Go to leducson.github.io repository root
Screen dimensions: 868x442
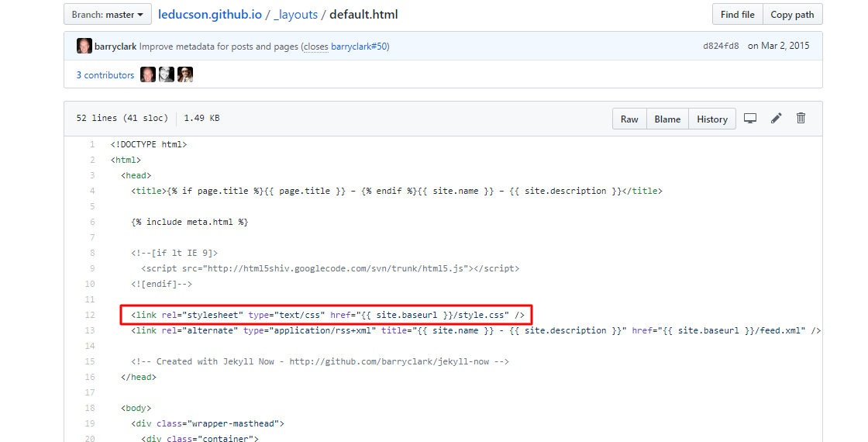coord(210,15)
